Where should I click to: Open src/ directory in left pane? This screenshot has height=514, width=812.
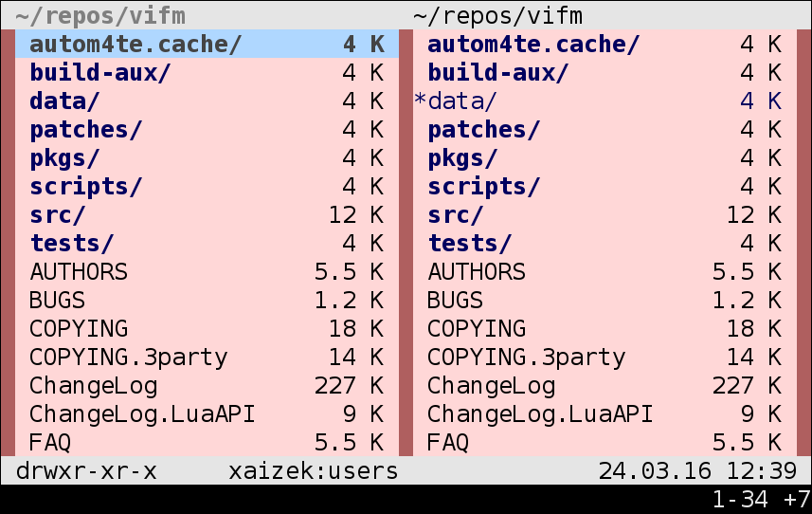207,214
